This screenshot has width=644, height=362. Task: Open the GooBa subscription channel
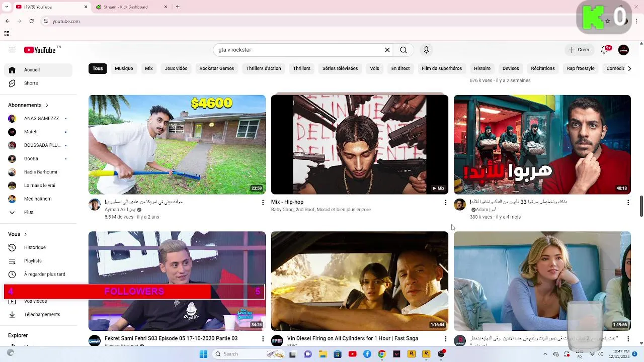tap(38, 158)
